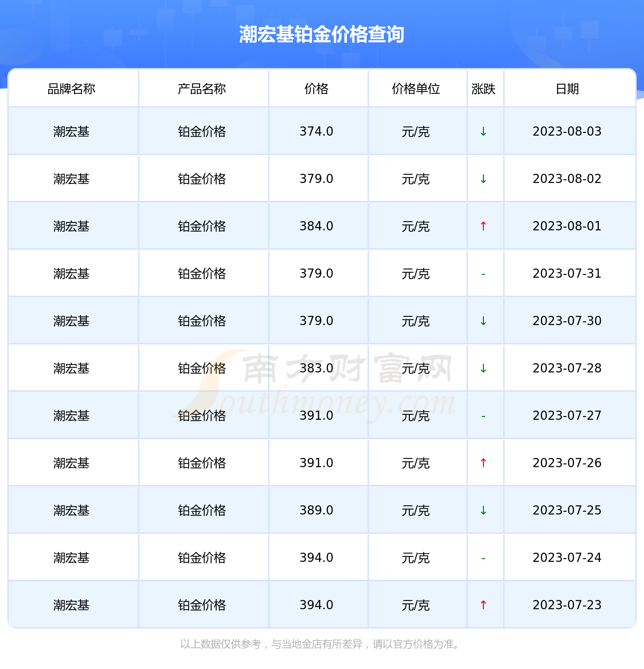Image resolution: width=644 pixels, height=669 pixels.
Task: Click 潮宏基 in the 2023-08-01 row
Action: [71, 227]
